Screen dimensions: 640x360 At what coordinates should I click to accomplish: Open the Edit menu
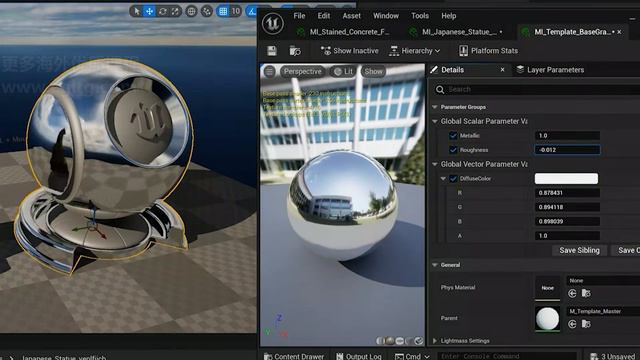pos(324,16)
